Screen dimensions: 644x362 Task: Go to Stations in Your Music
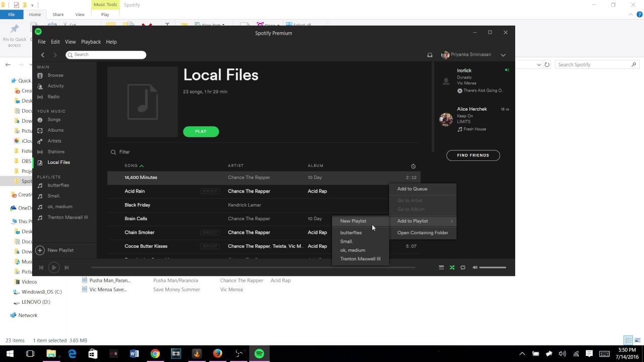(56, 151)
